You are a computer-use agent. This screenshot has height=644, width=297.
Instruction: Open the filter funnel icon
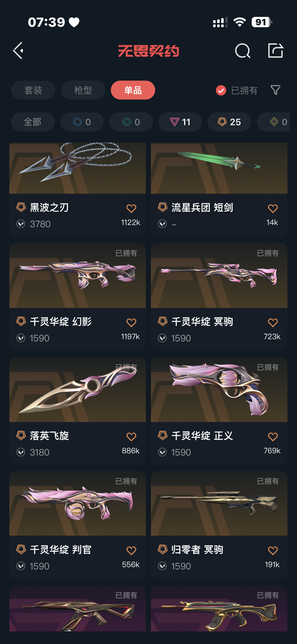[x=275, y=90]
